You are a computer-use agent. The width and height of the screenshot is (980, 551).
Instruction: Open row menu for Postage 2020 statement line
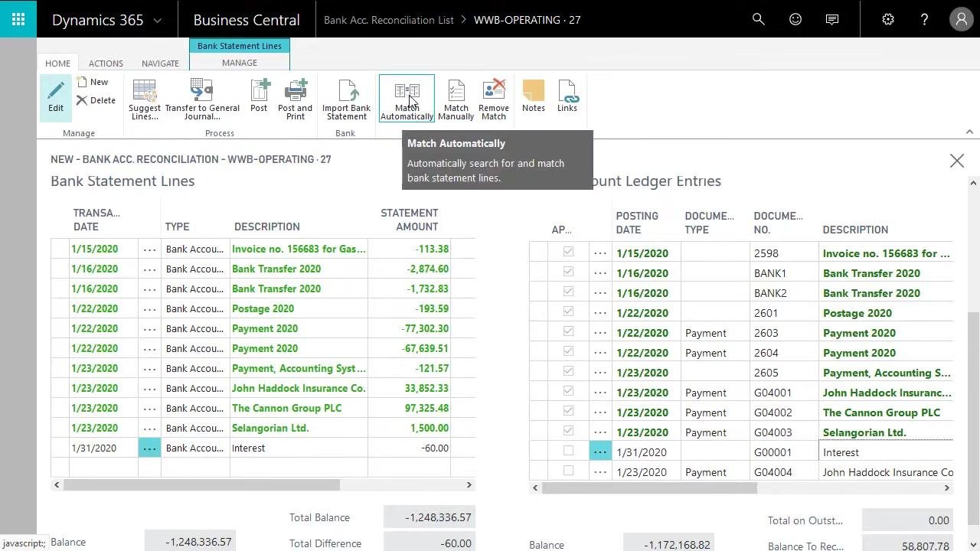pyautogui.click(x=149, y=308)
